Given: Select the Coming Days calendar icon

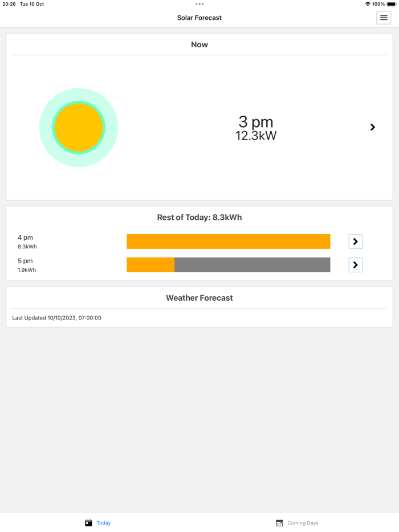Looking at the screenshot, I should tap(279, 522).
